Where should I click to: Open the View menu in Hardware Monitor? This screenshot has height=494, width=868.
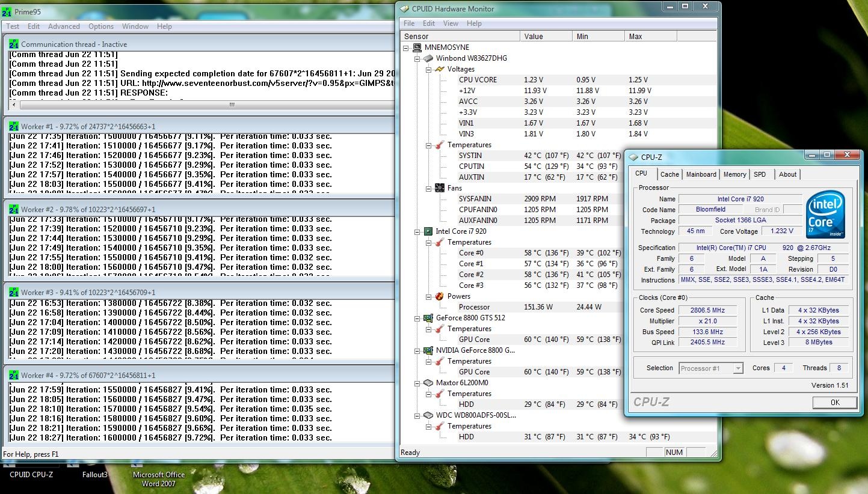(x=451, y=23)
